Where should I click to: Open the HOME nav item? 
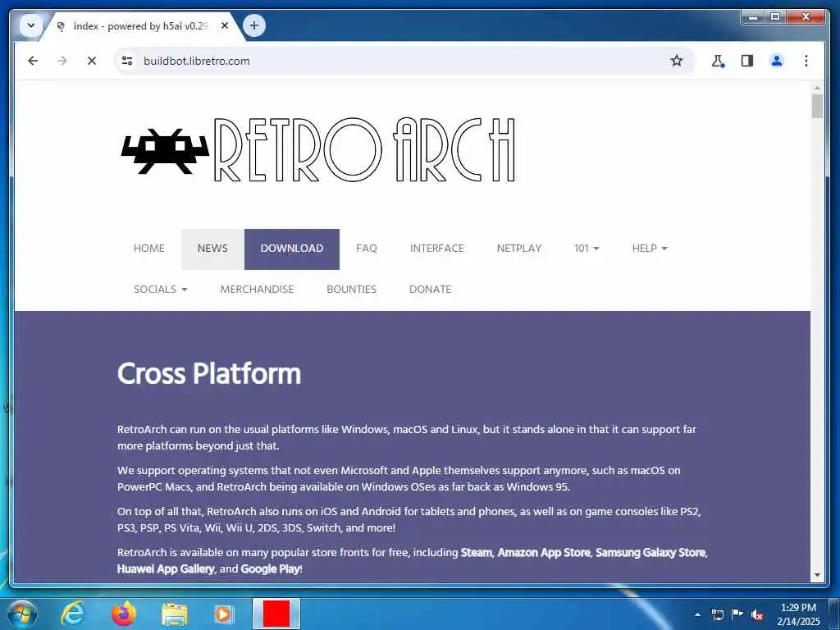149,249
